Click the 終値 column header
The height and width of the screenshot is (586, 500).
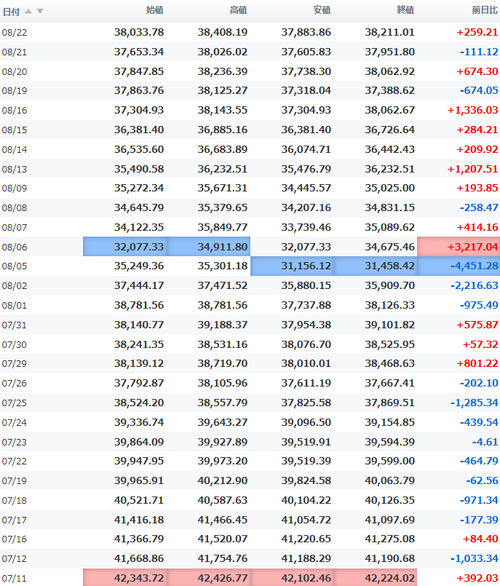coord(405,10)
